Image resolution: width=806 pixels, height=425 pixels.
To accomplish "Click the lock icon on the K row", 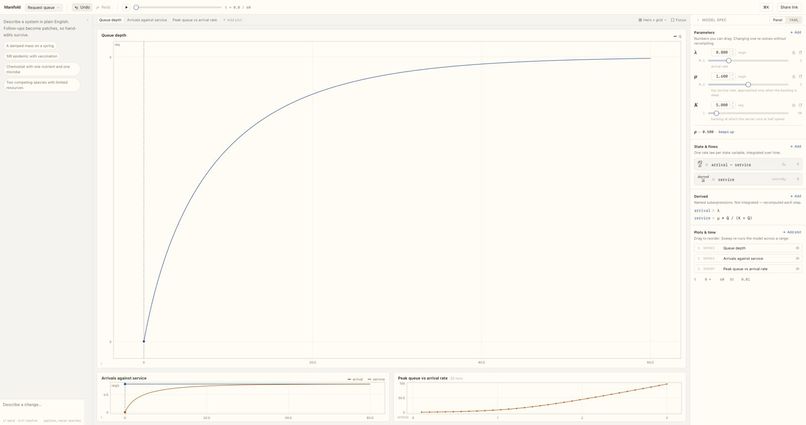I will [793, 105].
